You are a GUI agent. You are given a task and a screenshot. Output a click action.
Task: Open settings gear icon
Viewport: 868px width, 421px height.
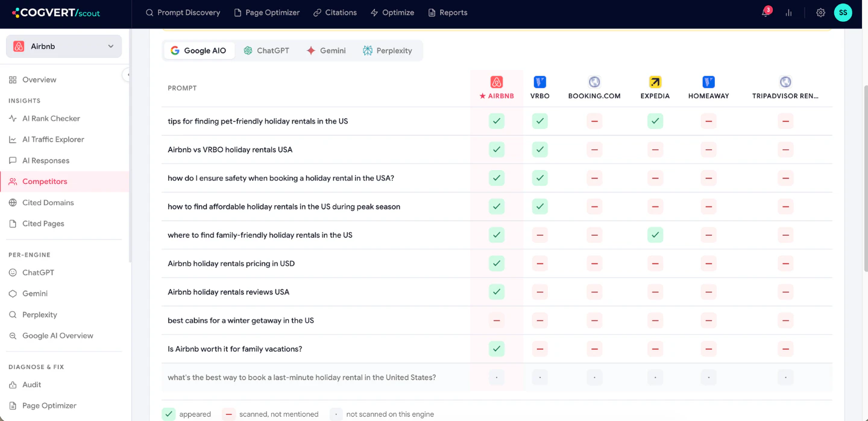pos(820,13)
